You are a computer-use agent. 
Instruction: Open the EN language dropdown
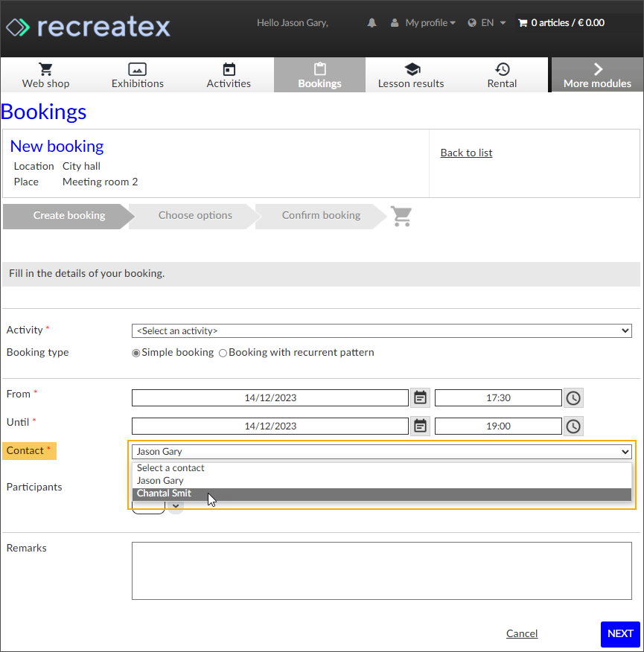coord(486,22)
